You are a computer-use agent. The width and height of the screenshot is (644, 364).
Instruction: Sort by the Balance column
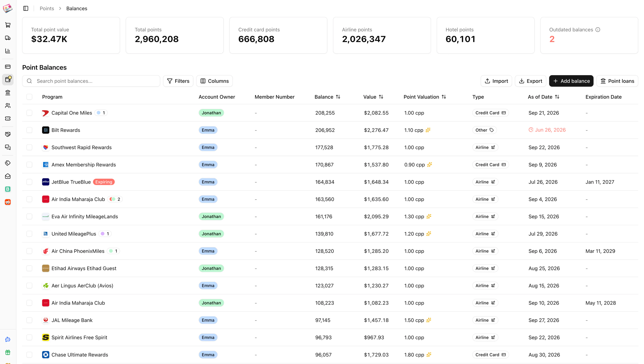click(327, 97)
